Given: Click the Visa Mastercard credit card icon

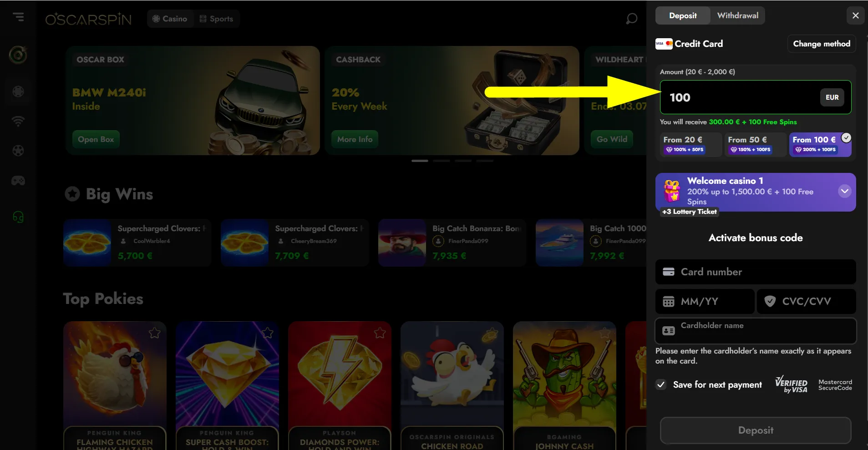Looking at the screenshot, I should (x=664, y=44).
